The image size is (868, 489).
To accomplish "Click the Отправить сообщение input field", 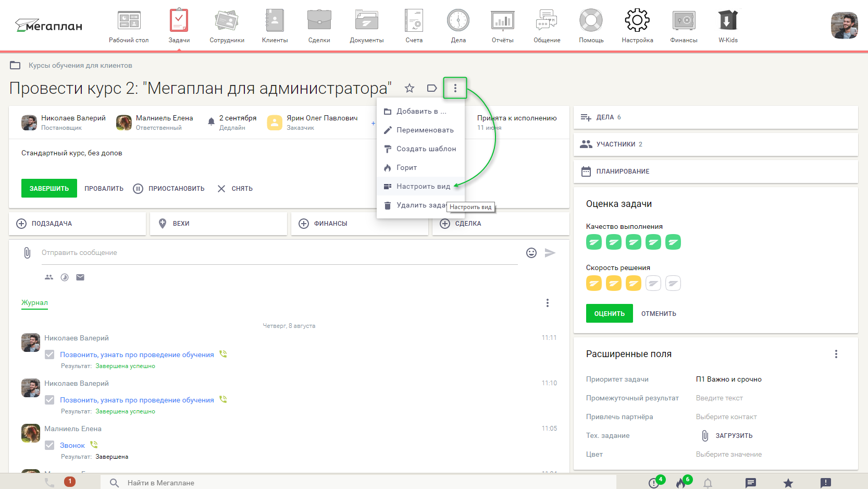I will pos(280,253).
